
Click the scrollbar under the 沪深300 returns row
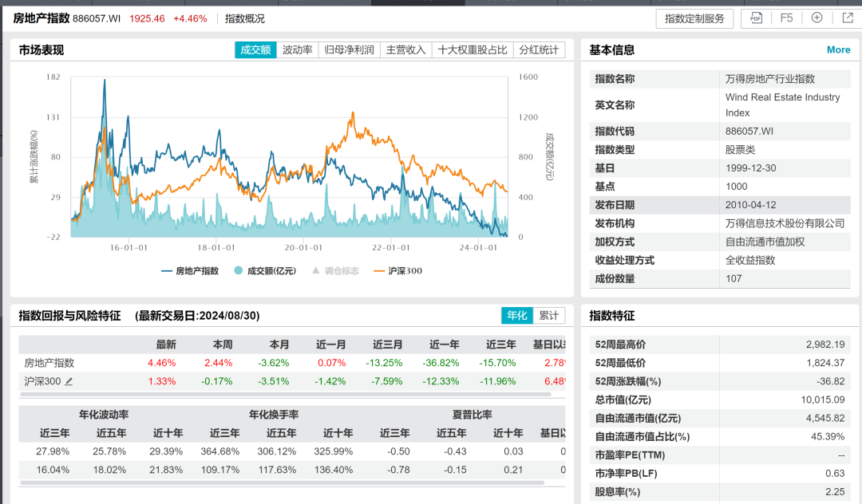point(285,394)
